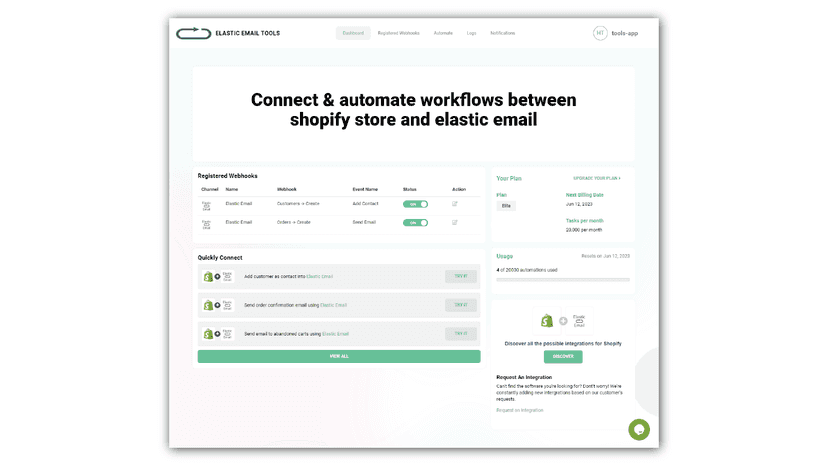
Task: Click TRY IT for add customer contact
Action: click(461, 276)
